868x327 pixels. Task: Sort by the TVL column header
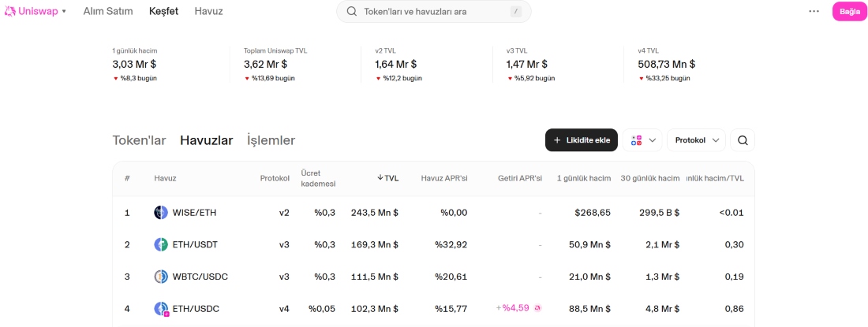tap(387, 178)
